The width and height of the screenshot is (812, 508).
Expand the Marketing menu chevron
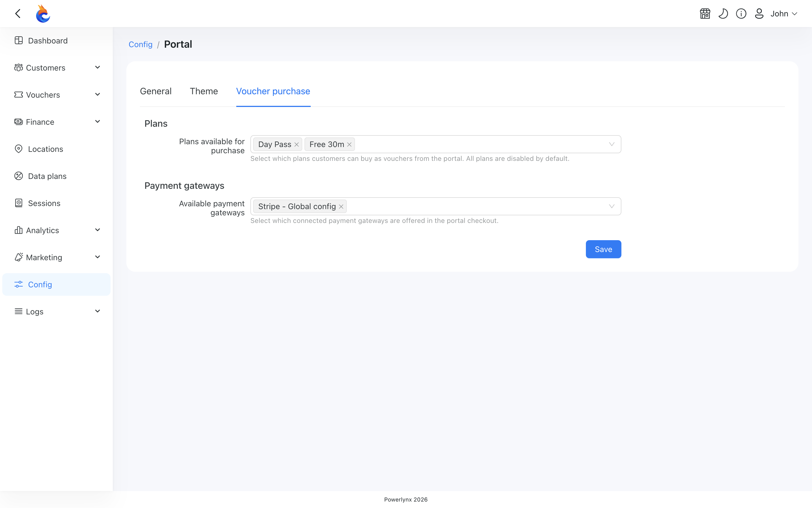[98, 257]
